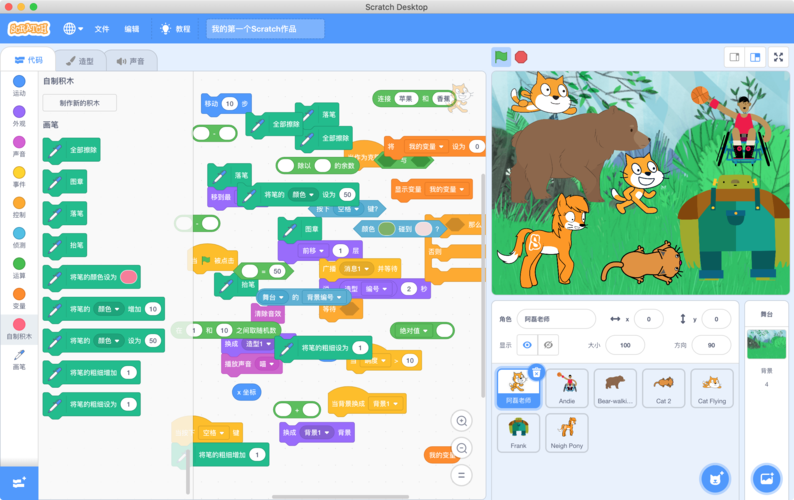
Task: Select the Cat 2 sprite thumbnail
Action: (663, 388)
